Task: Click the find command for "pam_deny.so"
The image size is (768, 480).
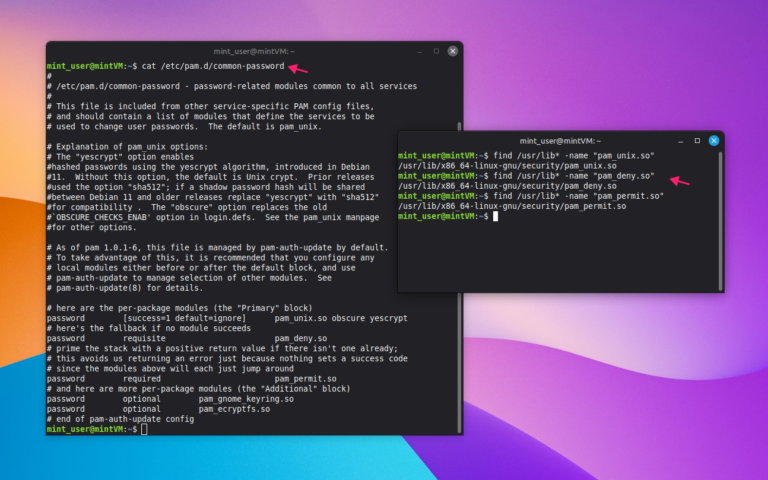Action: coord(574,176)
